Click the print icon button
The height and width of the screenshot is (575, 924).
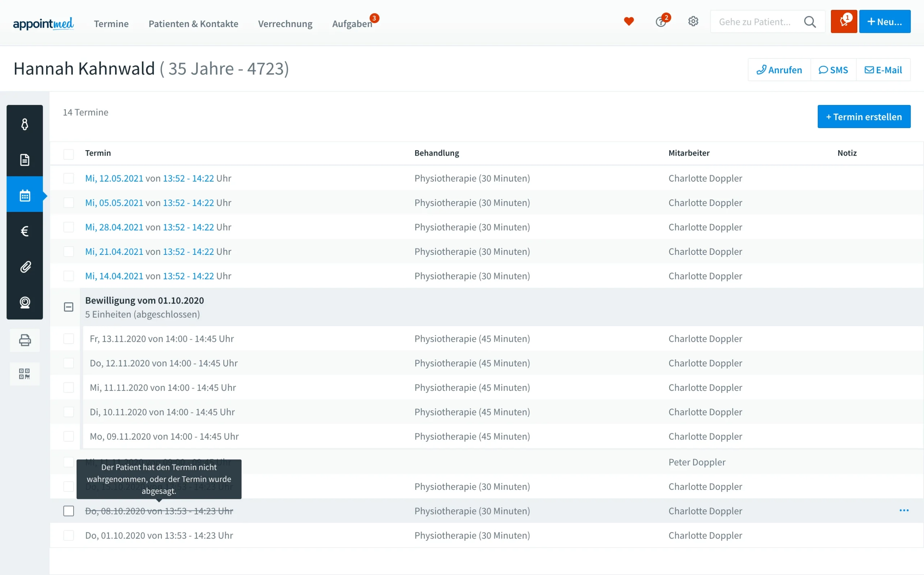point(25,340)
